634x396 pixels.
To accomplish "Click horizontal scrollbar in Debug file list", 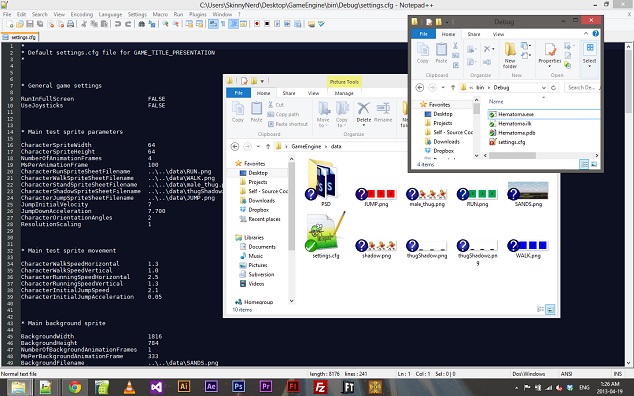I will coord(512,155).
